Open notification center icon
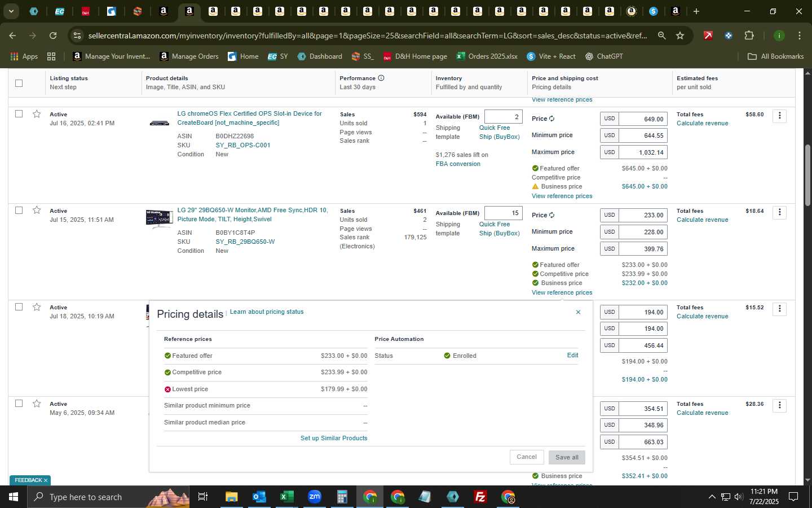 pos(793,497)
